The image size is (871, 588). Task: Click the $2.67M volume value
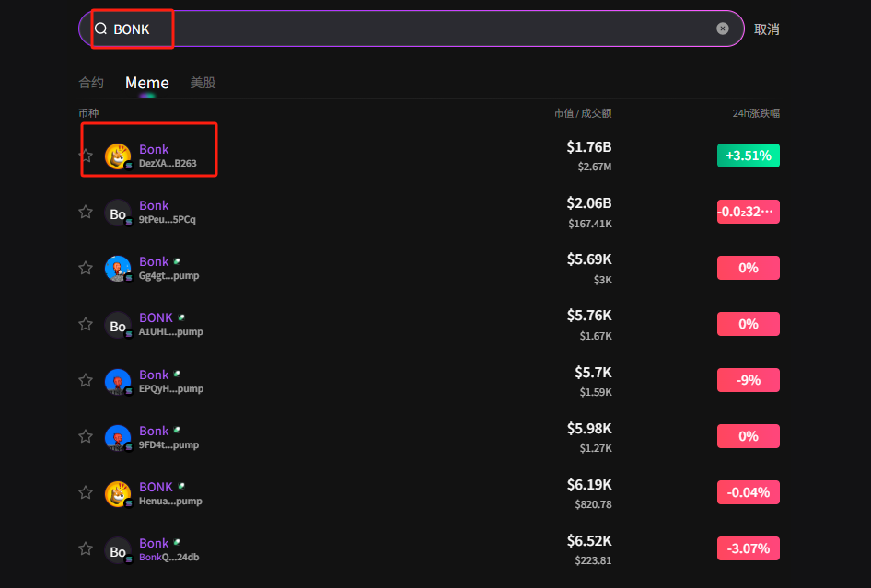[595, 167]
